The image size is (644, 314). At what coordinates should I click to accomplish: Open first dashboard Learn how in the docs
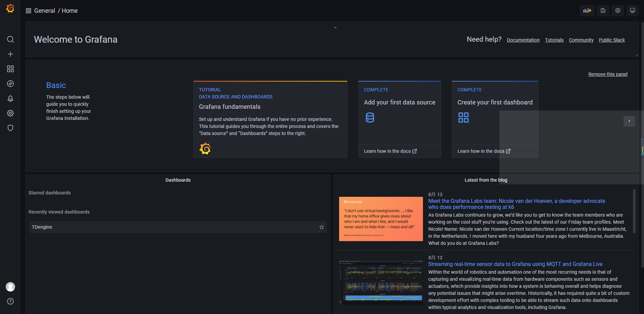point(484,151)
